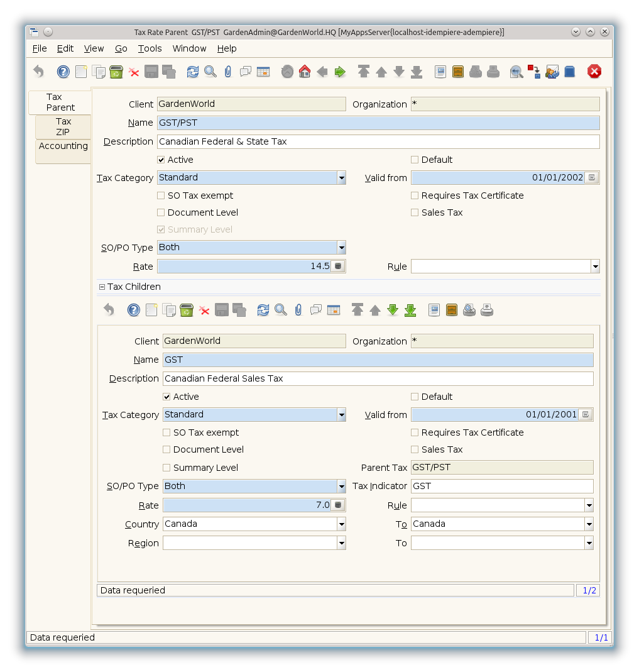
Task: Click the green forward arrow in main toolbar
Action: 340,72
